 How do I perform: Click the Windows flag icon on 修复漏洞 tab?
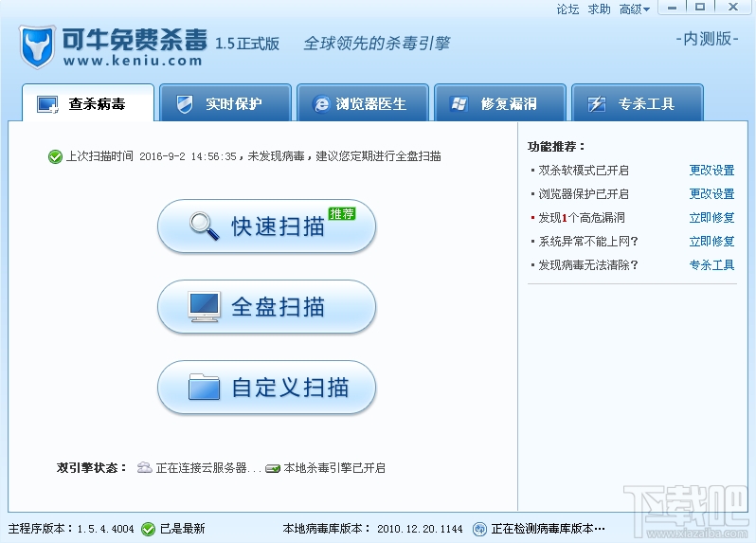pos(459,103)
